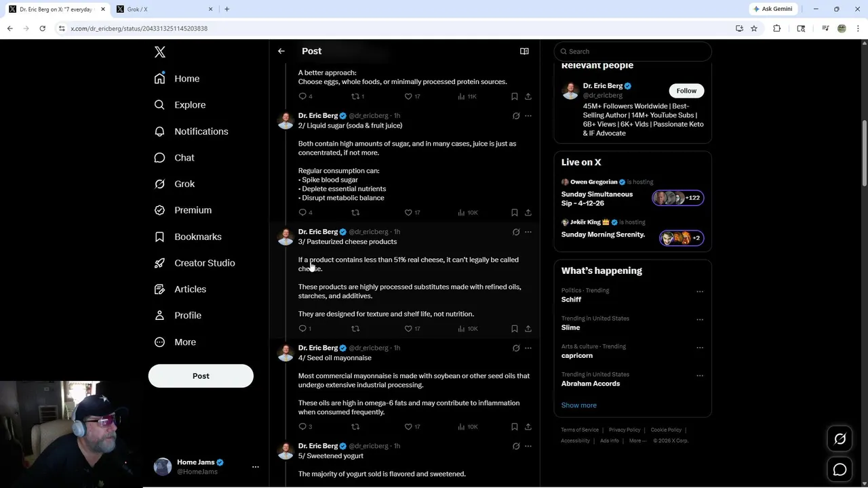The image size is (868, 488).
Task: Like the top post about eggs and whole foods
Action: click(x=408, y=96)
